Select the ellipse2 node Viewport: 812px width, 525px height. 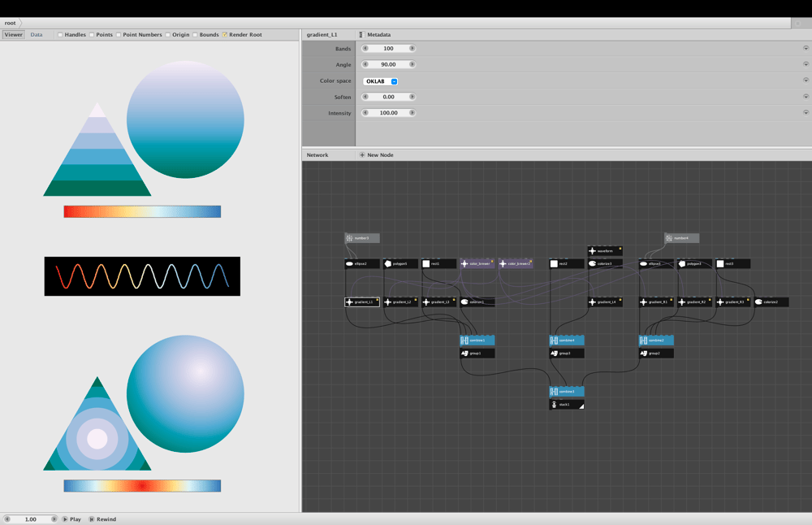point(362,264)
